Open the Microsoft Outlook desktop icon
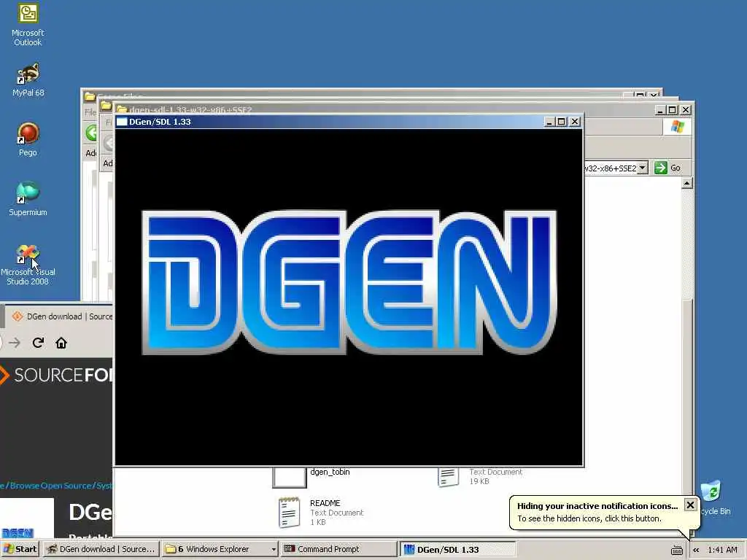 [28, 24]
